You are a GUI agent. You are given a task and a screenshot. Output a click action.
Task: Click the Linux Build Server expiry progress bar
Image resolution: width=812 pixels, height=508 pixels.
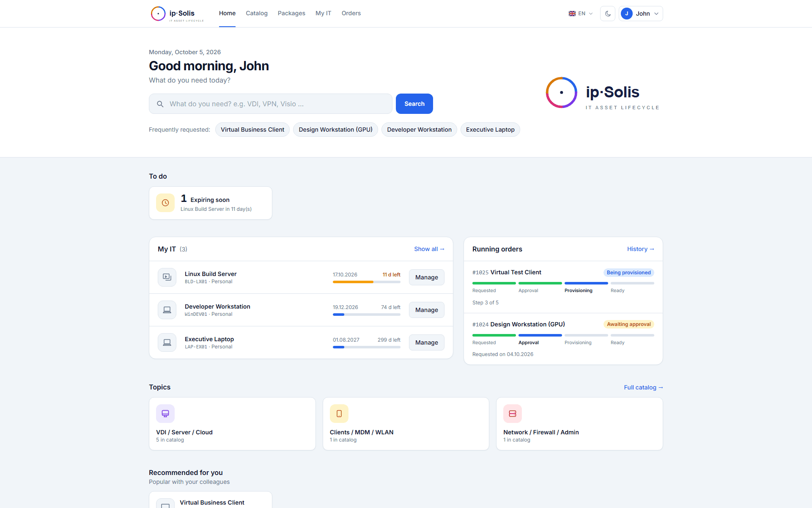click(x=367, y=282)
